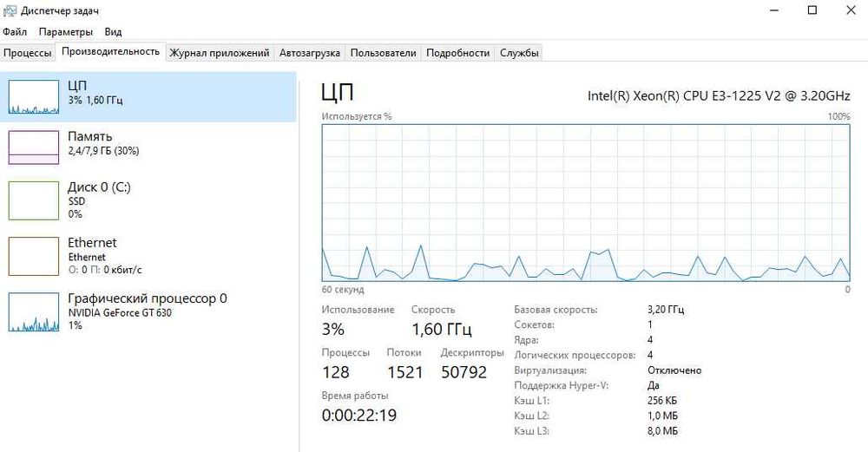Switch to the Процессы tab

point(27,53)
